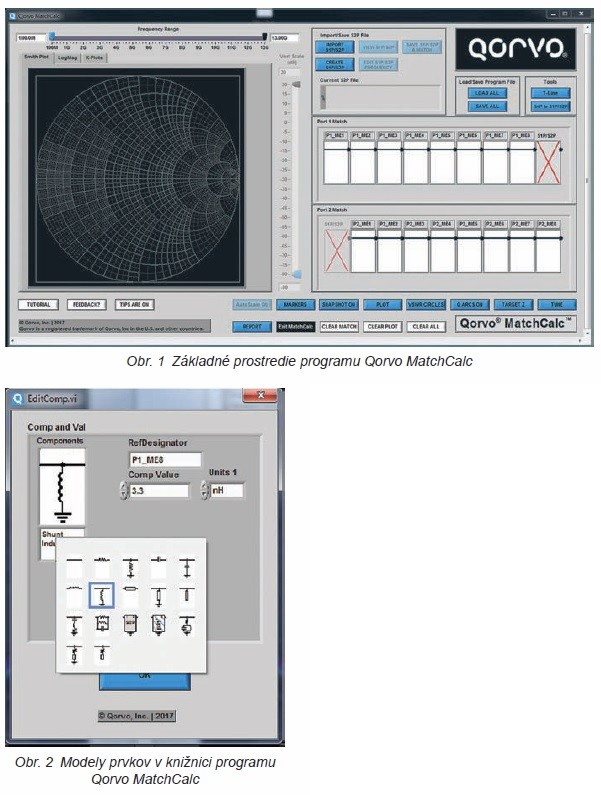
Task: Pick the series transmission line symbol
Action: click(130, 595)
